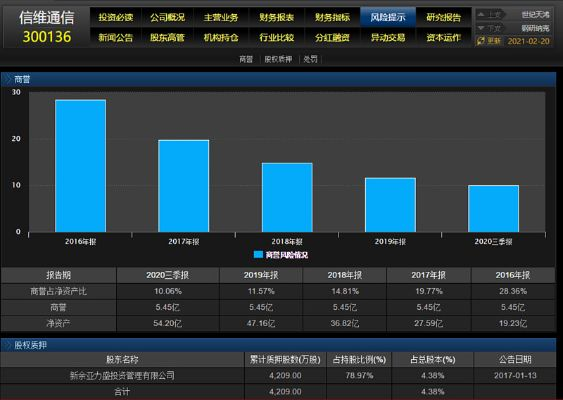Switch to 异动交易 tab
Image resolution: width=563 pixels, height=400 pixels.
[388, 37]
